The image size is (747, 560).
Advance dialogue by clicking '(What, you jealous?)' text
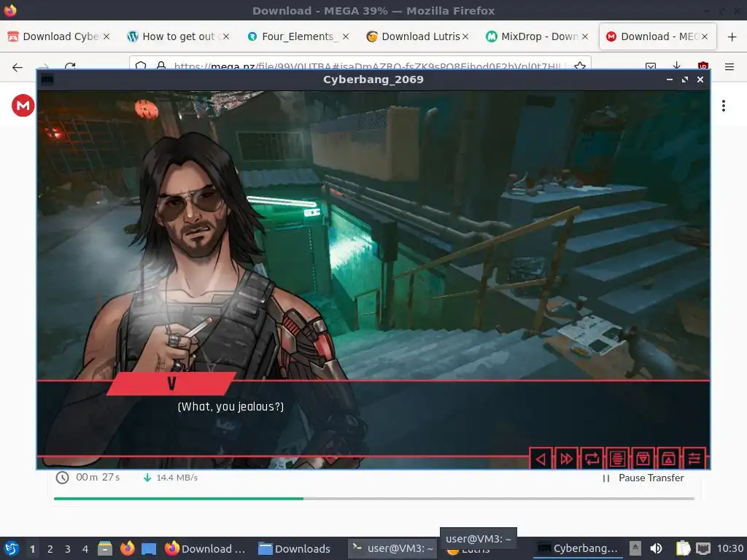[x=231, y=407]
